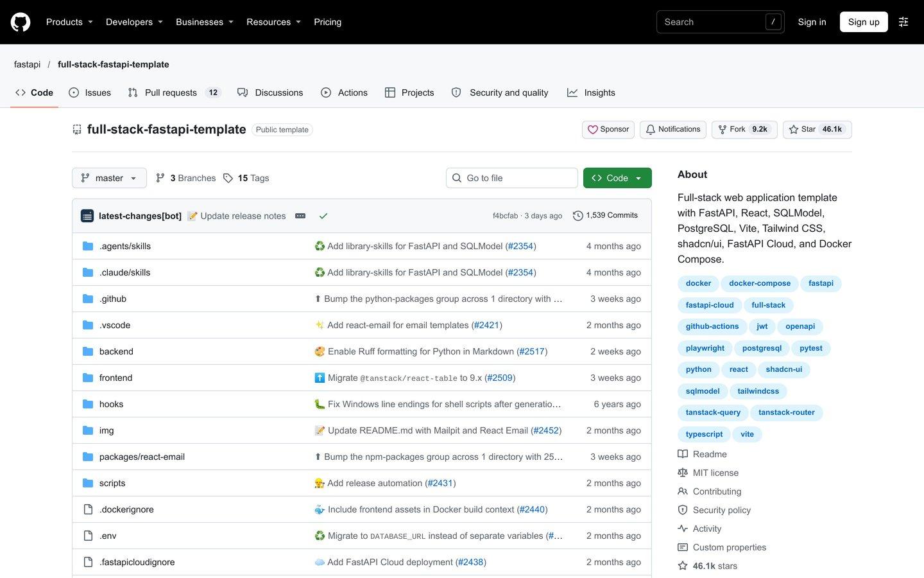924x578 pixels.
Task: Expand the Resources menu
Action: pos(273,22)
